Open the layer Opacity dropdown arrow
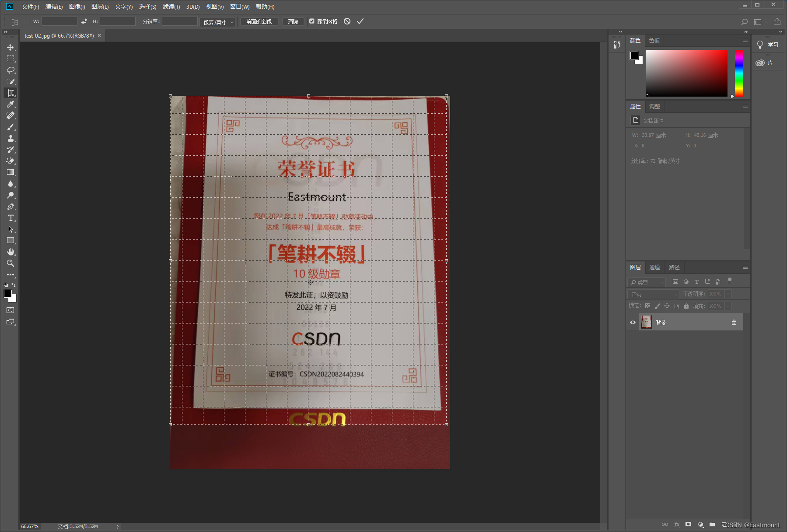Image resolution: width=787 pixels, height=532 pixels. pos(728,294)
